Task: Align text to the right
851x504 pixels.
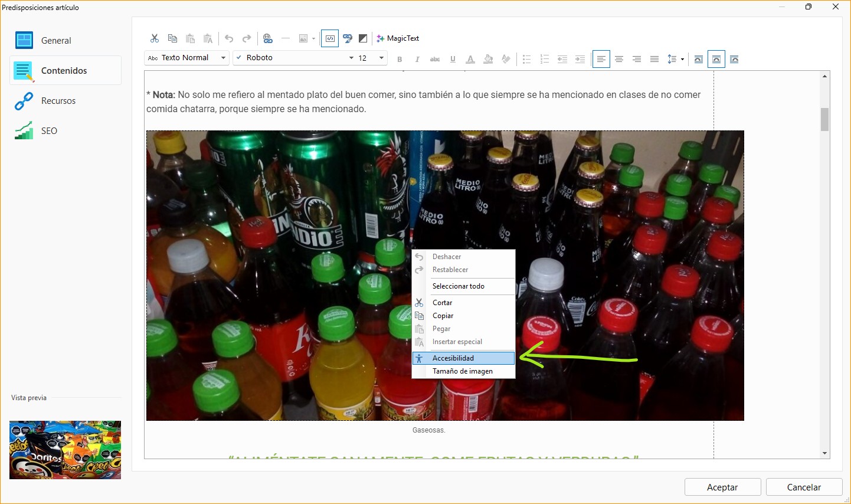Action: pyautogui.click(x=637, y=59)
